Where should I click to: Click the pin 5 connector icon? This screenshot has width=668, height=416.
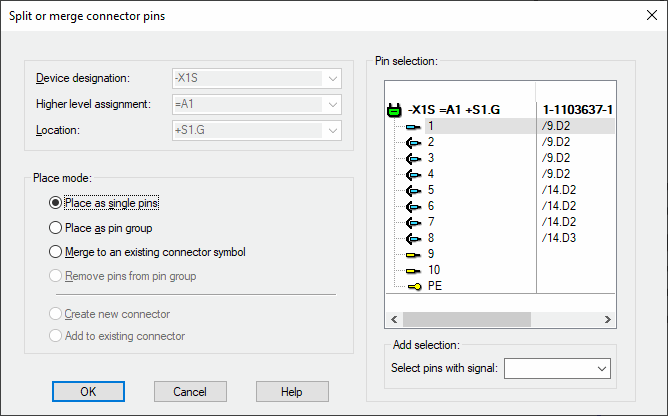[413, 191]
